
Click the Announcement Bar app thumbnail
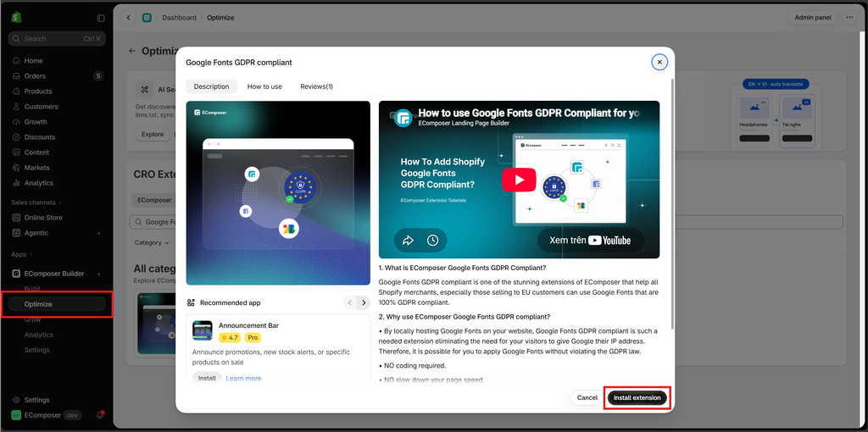click(x=203, y=330)
